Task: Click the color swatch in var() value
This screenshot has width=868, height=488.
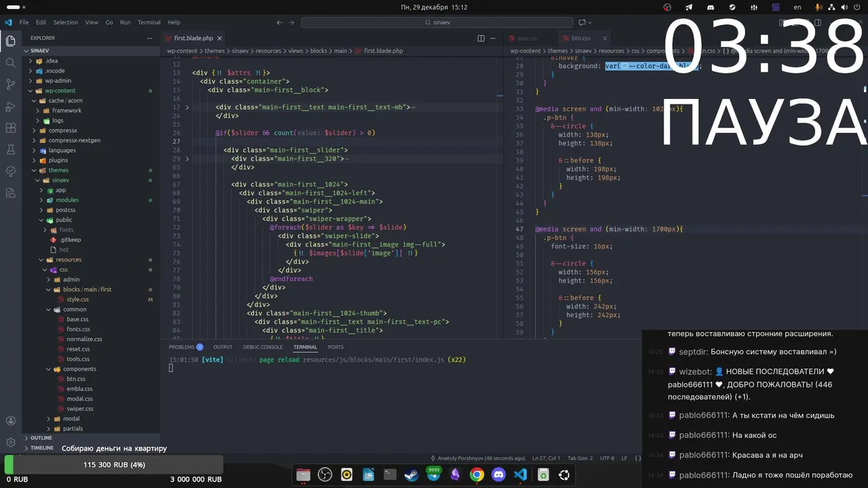Action: 625,66
